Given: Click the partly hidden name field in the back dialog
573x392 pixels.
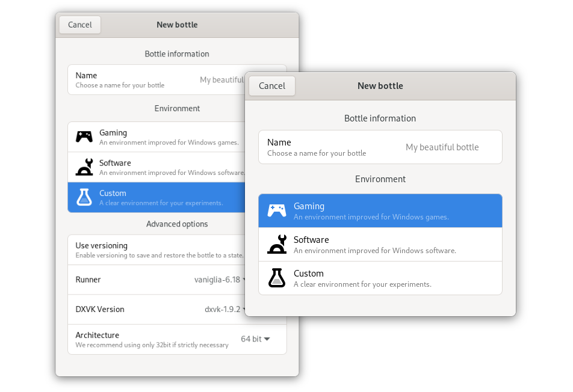Looking at the screenshot, I should tap(221, 80).
